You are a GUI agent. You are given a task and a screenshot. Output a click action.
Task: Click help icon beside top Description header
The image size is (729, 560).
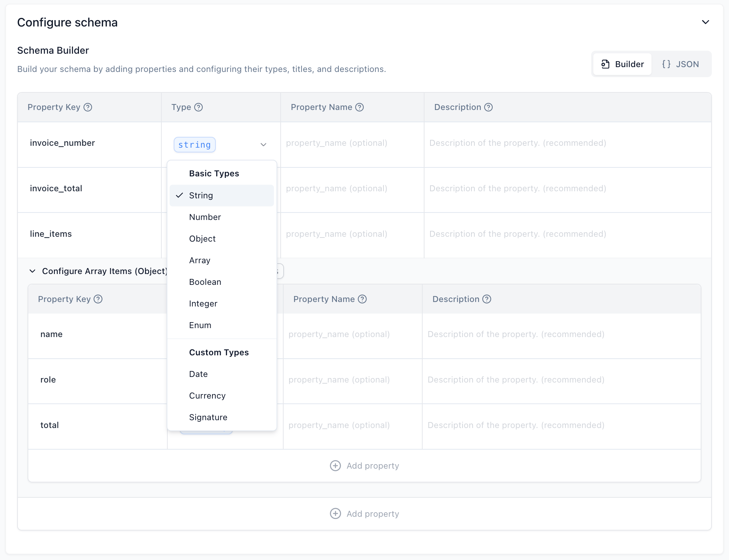click(x=488, y=107)
